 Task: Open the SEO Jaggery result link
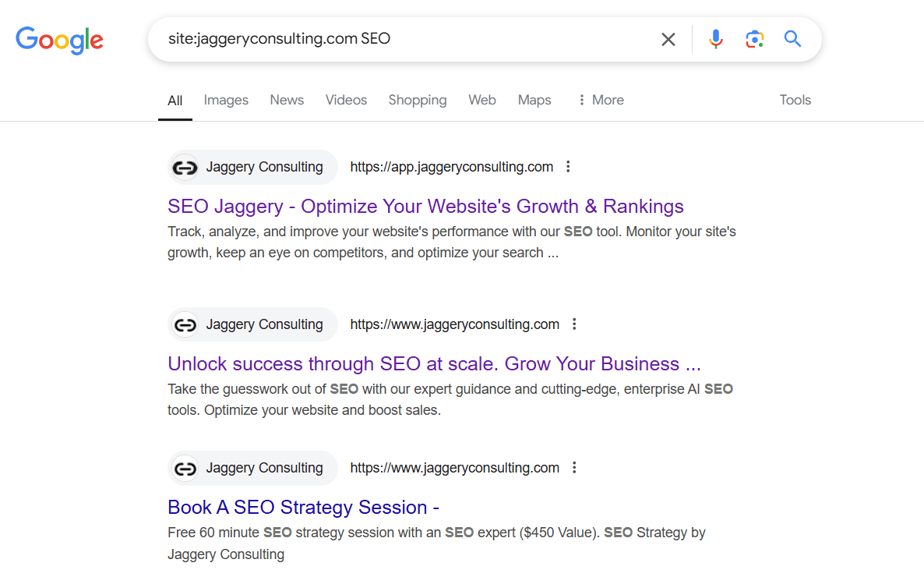pos(425,206)
